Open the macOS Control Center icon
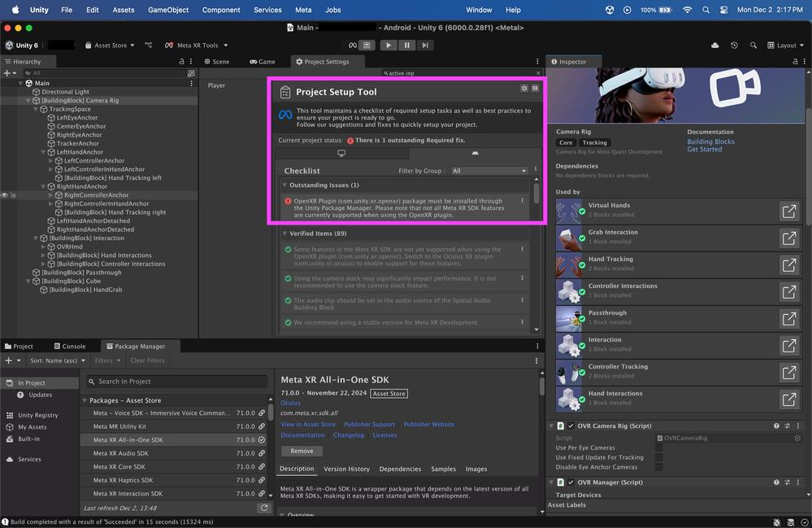Viewport: 812px width, 528px height. pyautogui.click(x=723, y=10)
